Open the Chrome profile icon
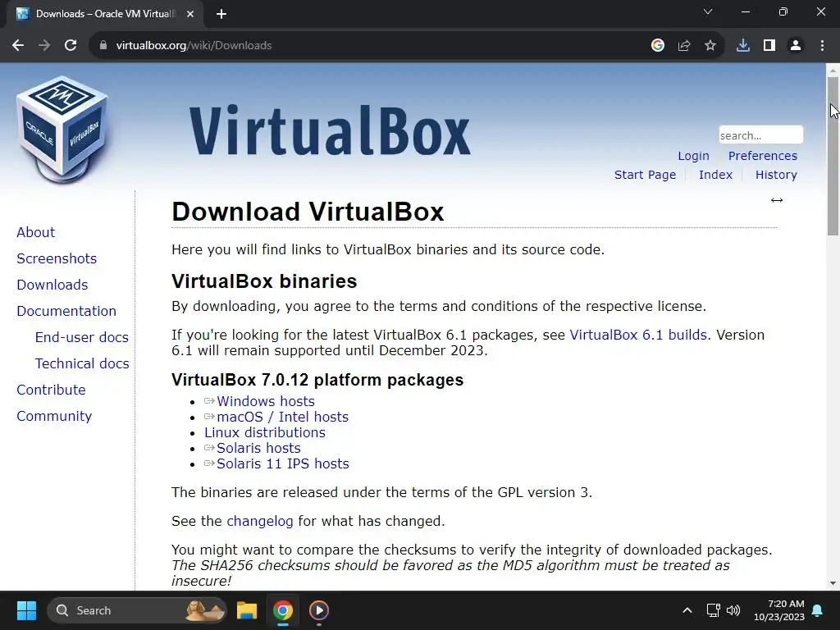The width and height of the screenshot is (840, 630). click(796, 46)
